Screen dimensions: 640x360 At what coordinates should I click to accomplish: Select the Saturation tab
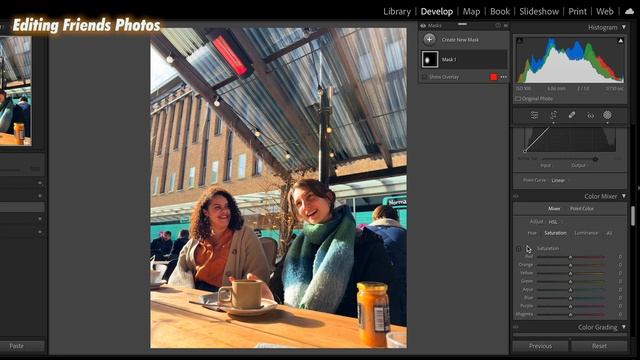(x=555, y=233)
